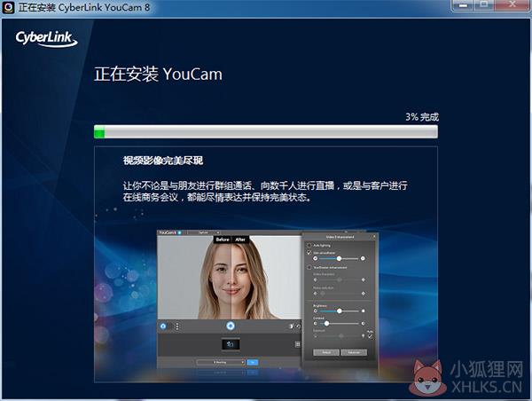Click the green installation progress bar
This screenshot has height=401, width=532.
[266, 131]
